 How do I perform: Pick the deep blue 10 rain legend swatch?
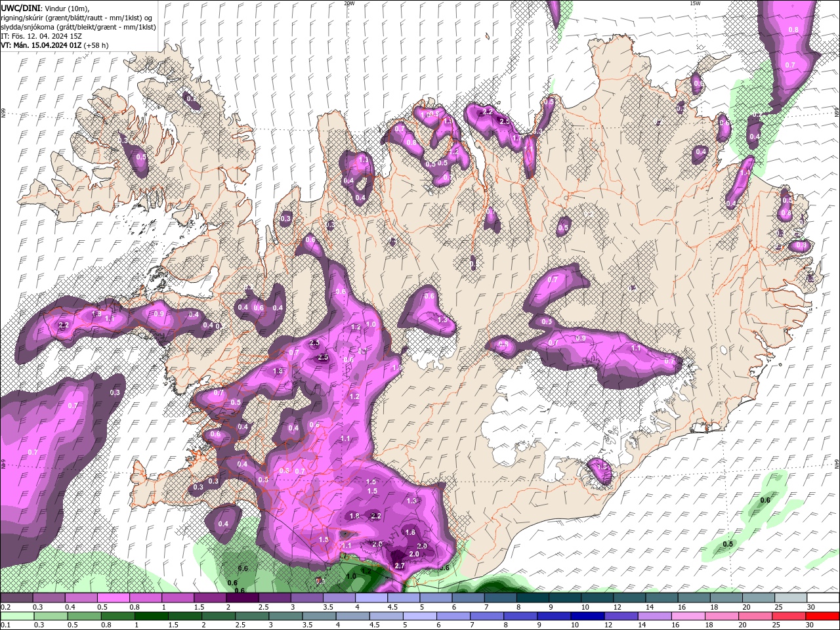click(587, 616)
